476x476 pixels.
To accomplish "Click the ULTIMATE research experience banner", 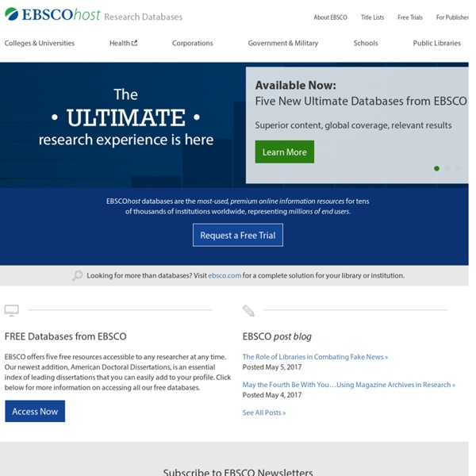I will pyautogui.click(x=125, y=117).
